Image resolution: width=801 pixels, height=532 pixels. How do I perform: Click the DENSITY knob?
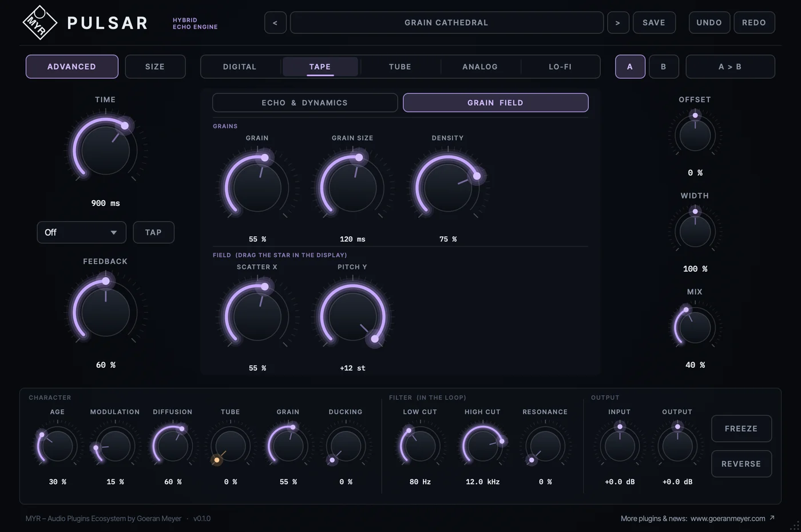pyautogui.click(x=447, y=188)
